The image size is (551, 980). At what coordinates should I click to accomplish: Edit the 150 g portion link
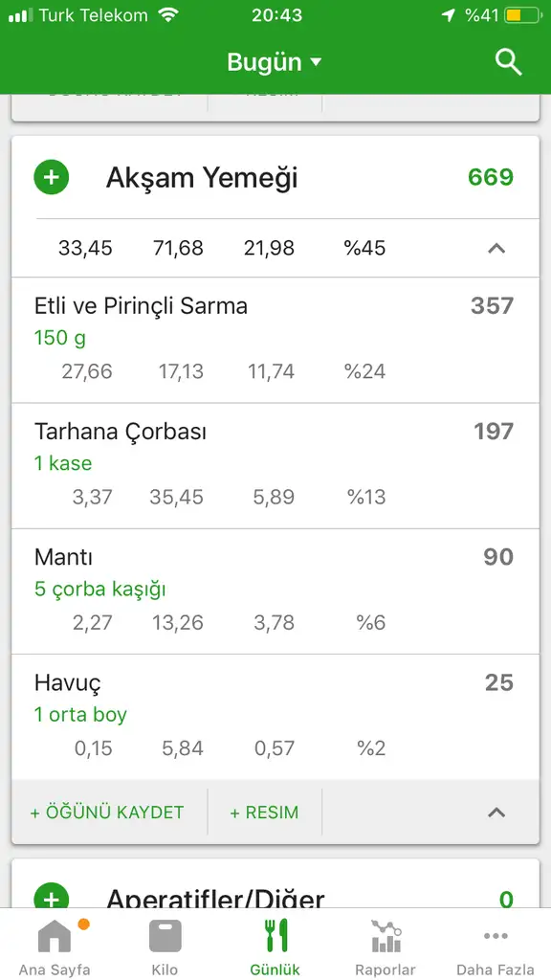pyautogui.click(x=60, y=338)
